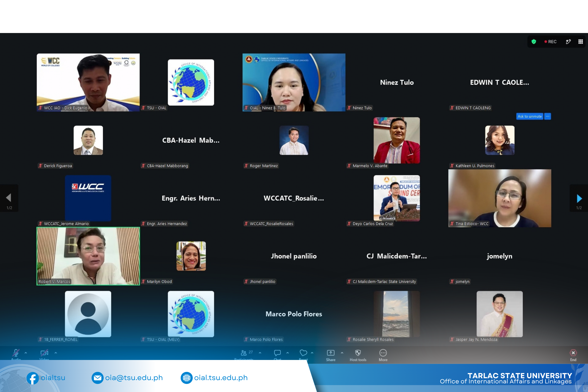588x392 pixels.
Task: Select the TSU - OIAL globe logo tile
Action: coord(191,82)
